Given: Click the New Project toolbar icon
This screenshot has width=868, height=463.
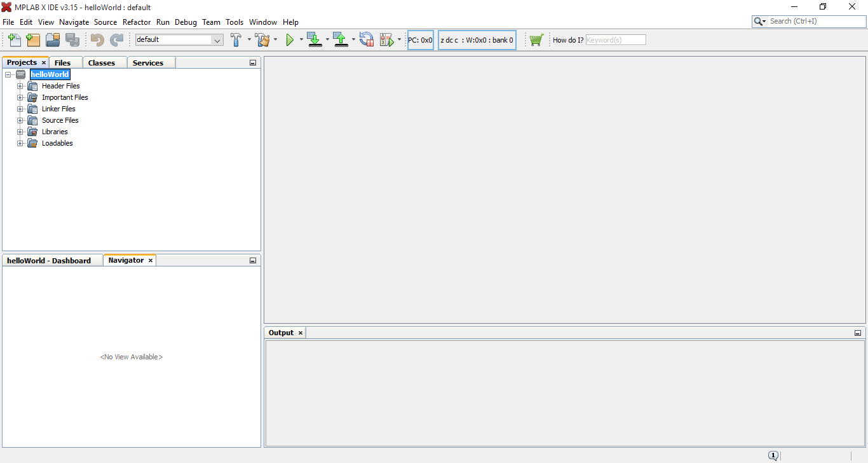Looking at the screenshot, I should pos(33,39).
